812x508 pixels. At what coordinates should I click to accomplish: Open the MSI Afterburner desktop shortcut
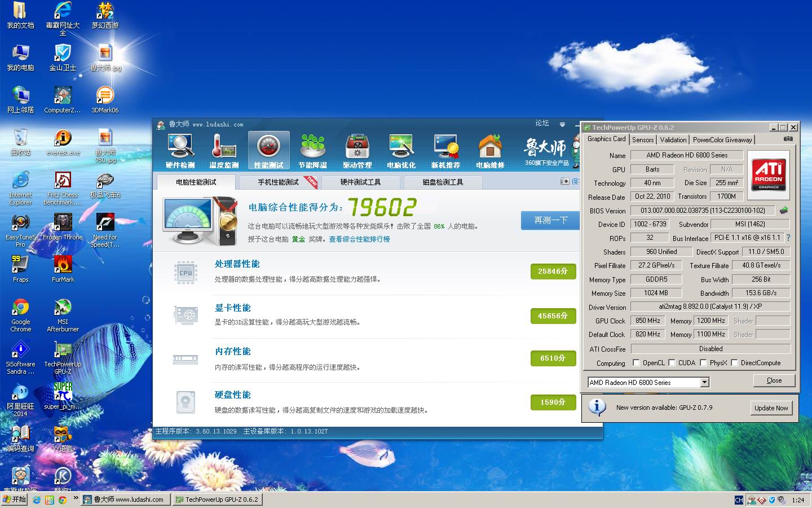pos(63,315)
